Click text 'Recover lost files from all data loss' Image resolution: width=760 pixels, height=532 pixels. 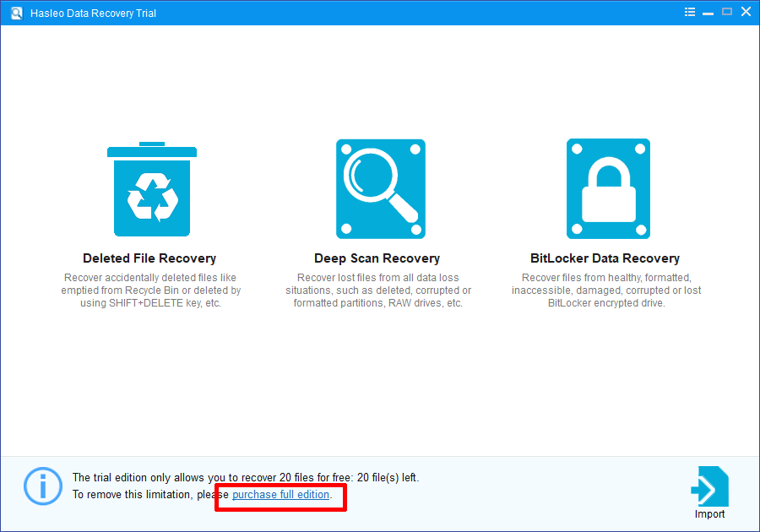[378, 278]
